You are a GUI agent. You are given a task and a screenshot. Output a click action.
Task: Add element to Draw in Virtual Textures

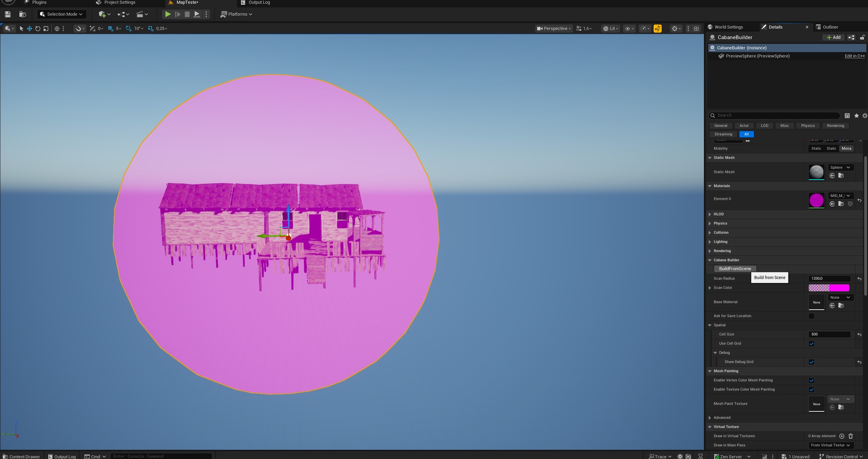tap(842, 436)
